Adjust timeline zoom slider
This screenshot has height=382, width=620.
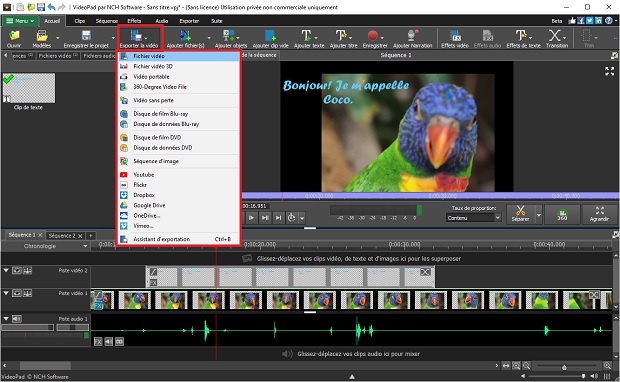(x=565, y=366)
